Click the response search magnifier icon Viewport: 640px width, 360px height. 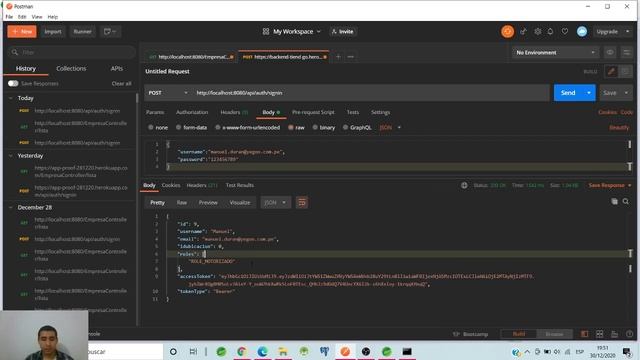click(626, 201)
